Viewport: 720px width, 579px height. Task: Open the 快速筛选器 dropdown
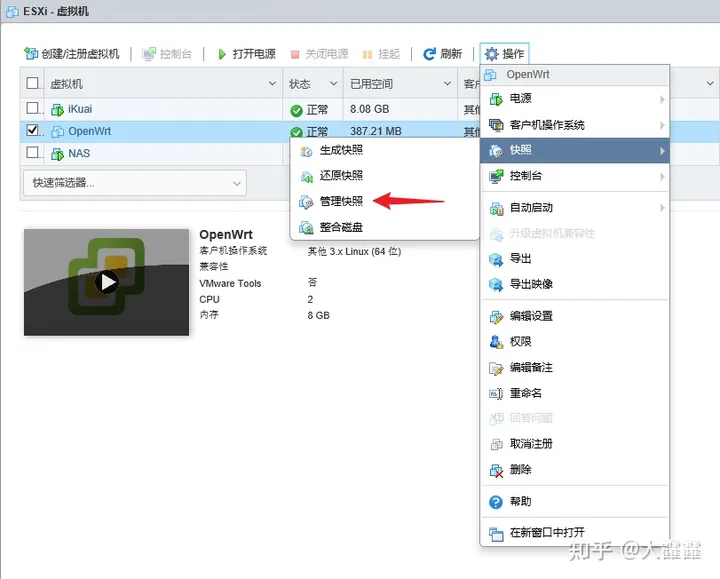click(x=133, y=183)
